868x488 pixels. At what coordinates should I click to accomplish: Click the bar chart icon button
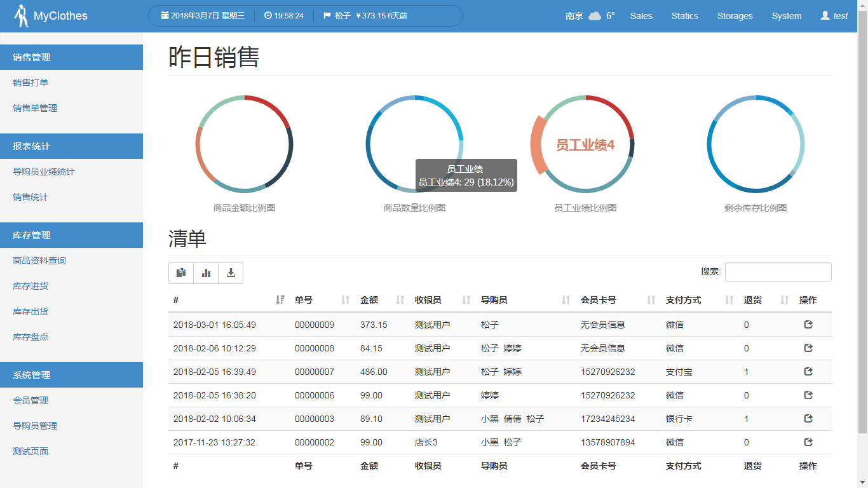(x=206, y=273)
